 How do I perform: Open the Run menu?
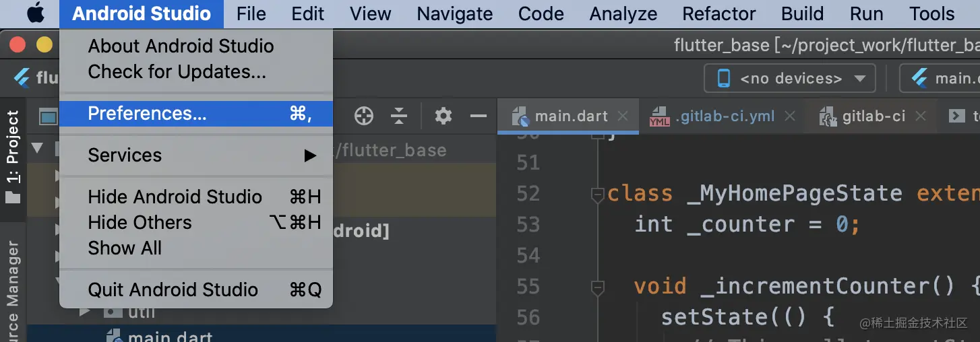tap(866, 13)
